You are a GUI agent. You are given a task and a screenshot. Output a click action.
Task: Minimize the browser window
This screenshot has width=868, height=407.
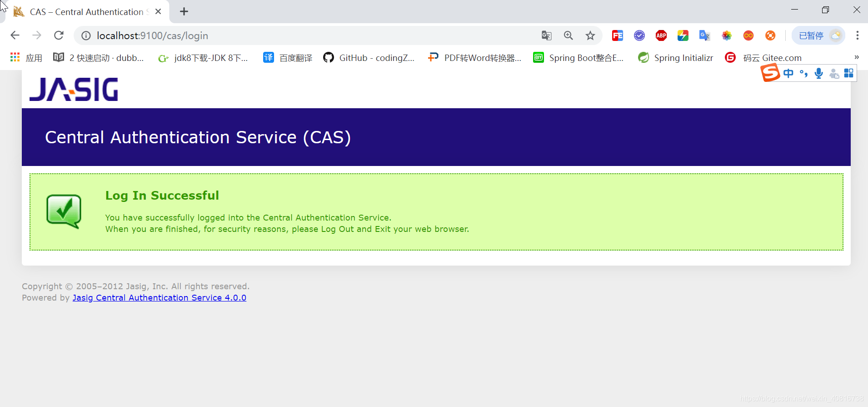click(x=795, y=10)
